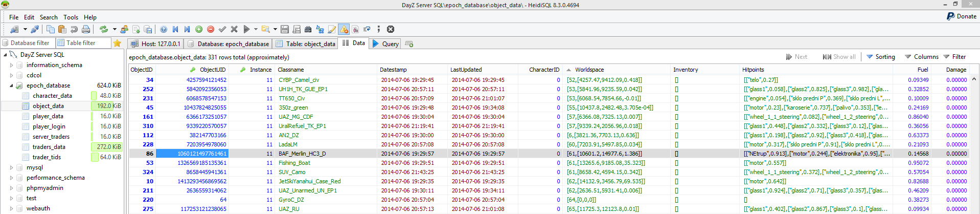The height and width of the screenshot is (214, 980).
Task: Run query with play triangle icon
Action: 246,29
